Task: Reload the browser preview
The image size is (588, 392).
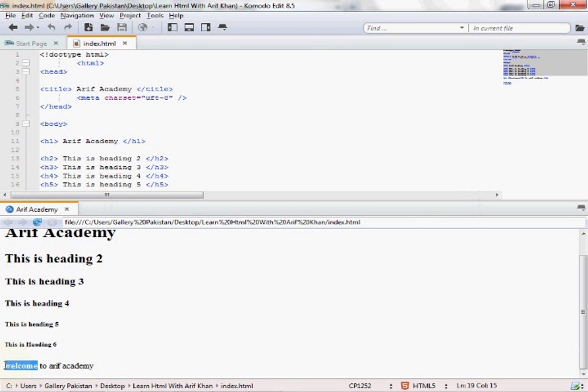Action: click(37, 222)
